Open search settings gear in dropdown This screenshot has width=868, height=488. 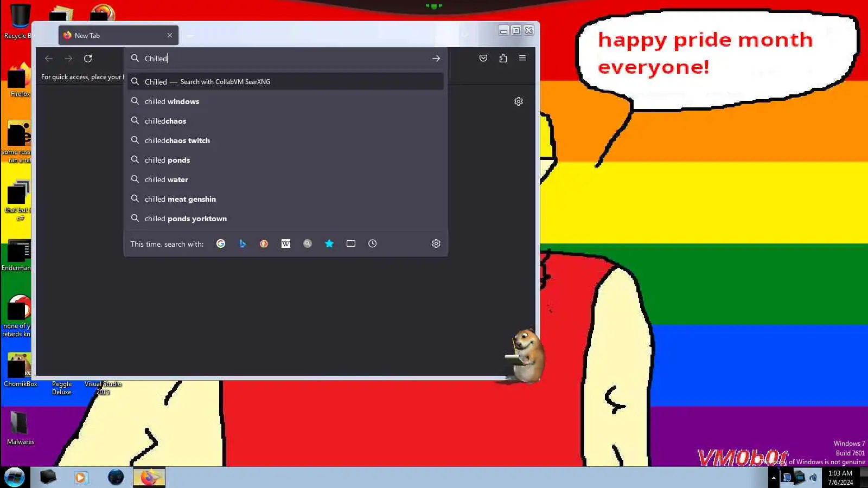point(436,244)
